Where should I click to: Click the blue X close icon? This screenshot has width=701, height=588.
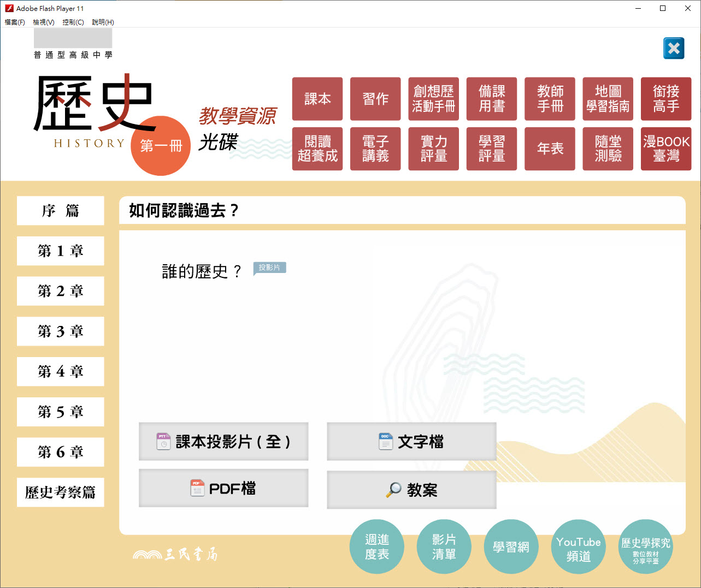coord(674,49)
